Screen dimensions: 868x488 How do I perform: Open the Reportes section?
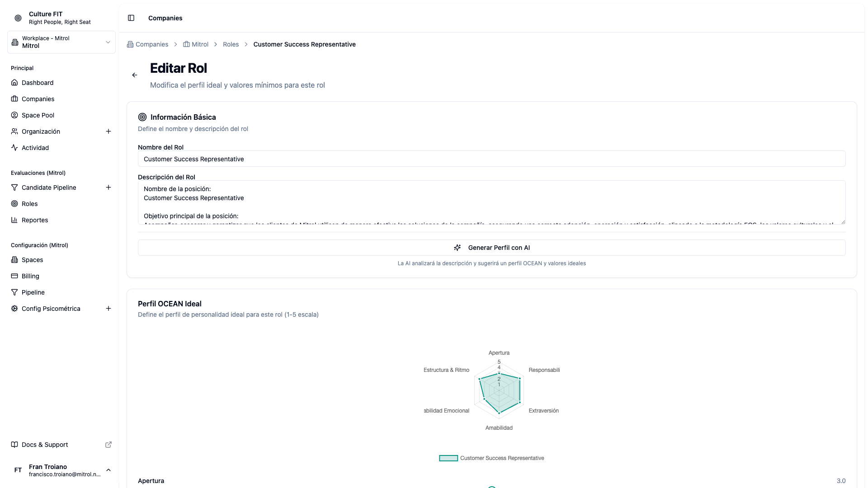click(x=35, y=220)
